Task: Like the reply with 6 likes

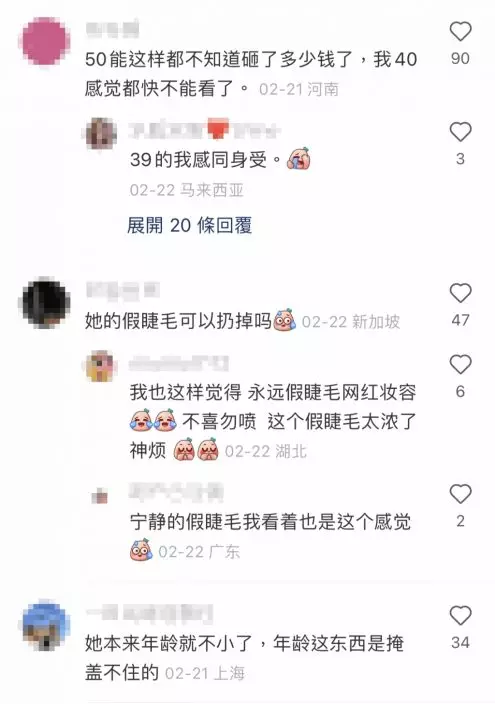Action: (x=460, y=365)
